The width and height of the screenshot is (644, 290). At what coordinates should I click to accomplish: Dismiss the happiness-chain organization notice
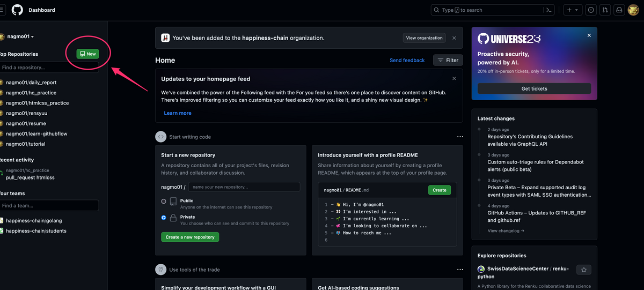coord(454,38)
